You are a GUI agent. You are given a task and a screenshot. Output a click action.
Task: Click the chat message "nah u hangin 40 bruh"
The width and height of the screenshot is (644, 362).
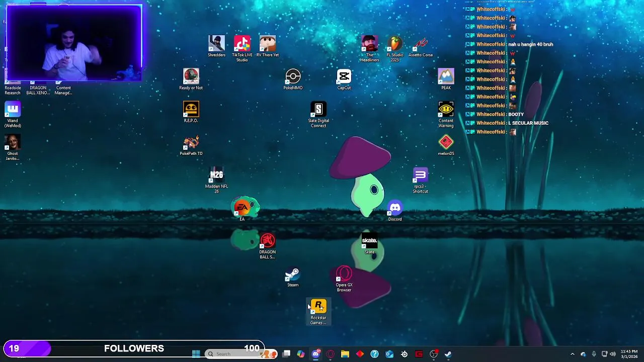[x=530, y=44]
